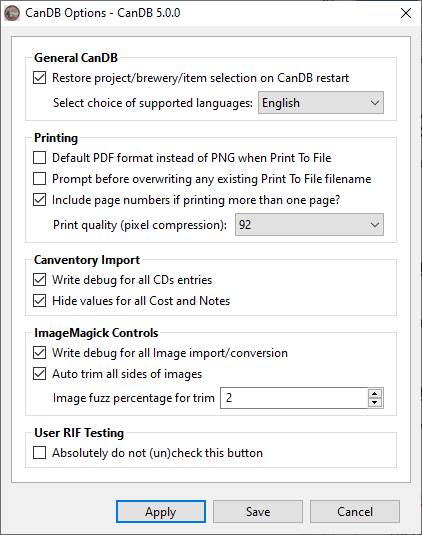Toggle Include page numbers checkbox

click(x=40, y=200)
